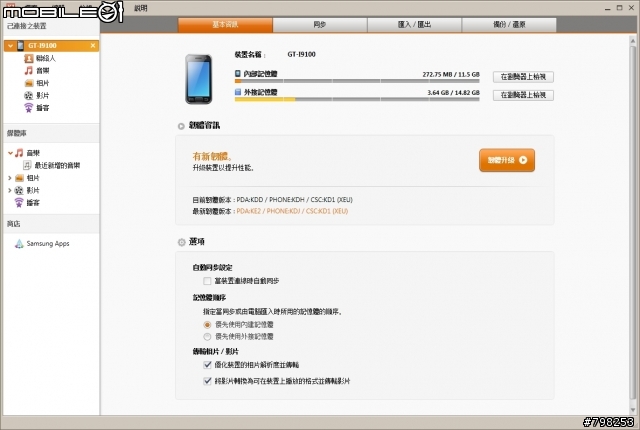Uncheck 優化裝置的相片解析度並傳輸 checkbox
Screen dimensions: 640x430
point(207,365)
